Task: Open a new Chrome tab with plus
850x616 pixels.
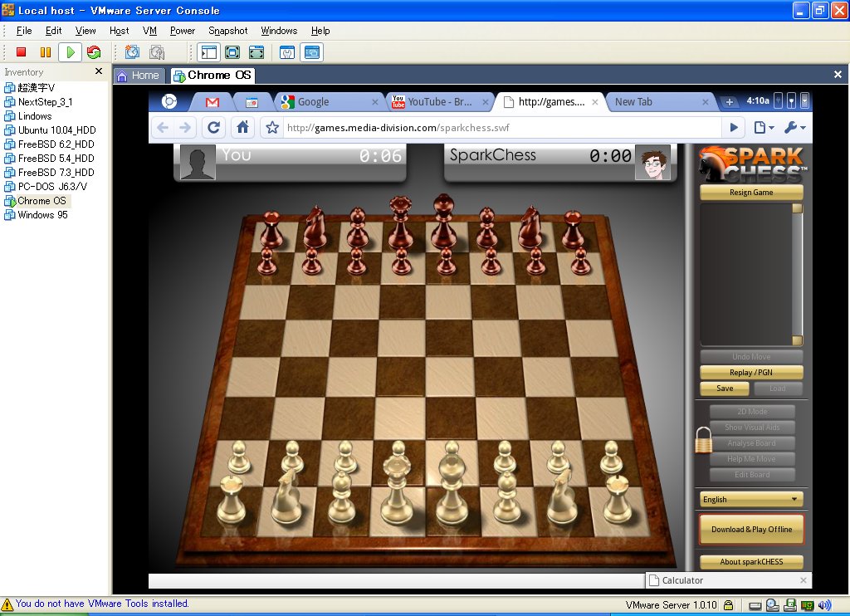Action: [730, 102]
